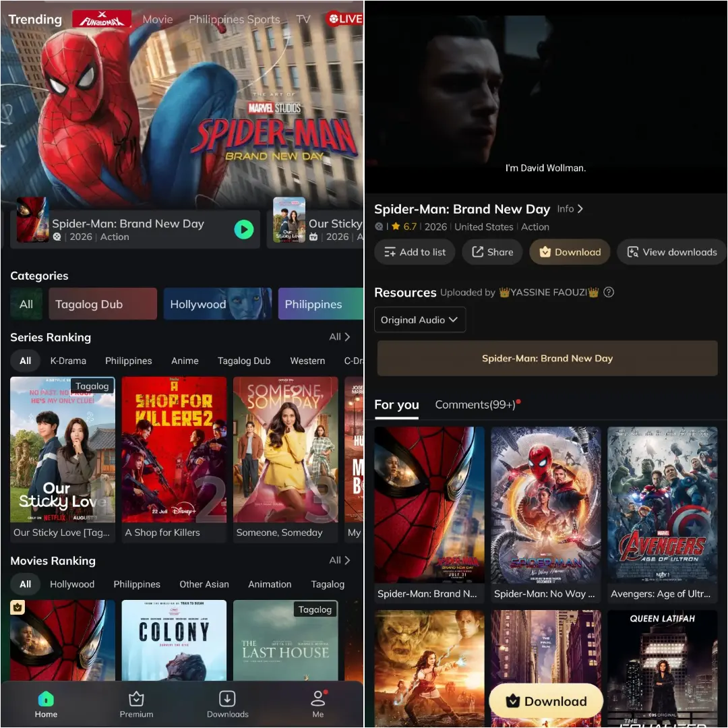Image resolution: width=728 pixels, height=728 pixels.
Task: Click uploader name YASSINE FAOUZI
Action: coord(548,292)
